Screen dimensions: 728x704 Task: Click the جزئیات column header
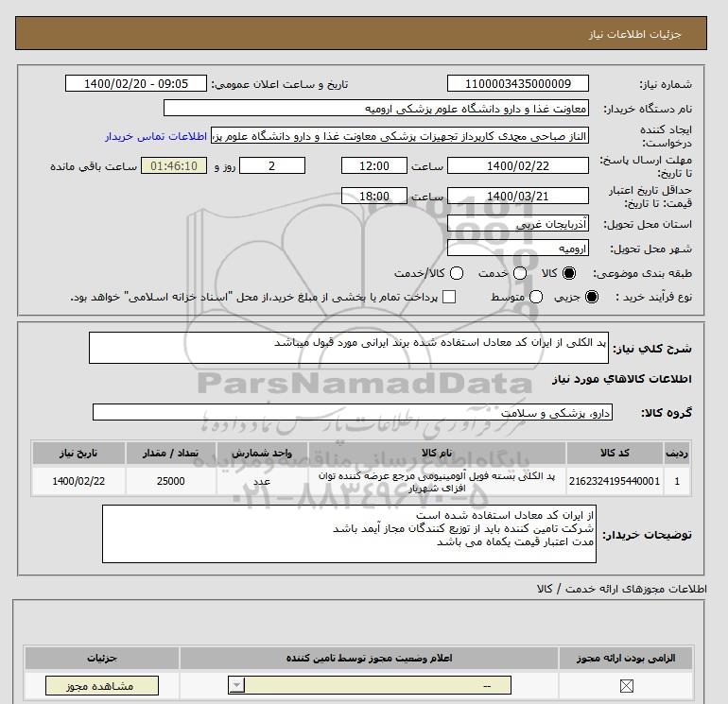[x=102, y=658]
